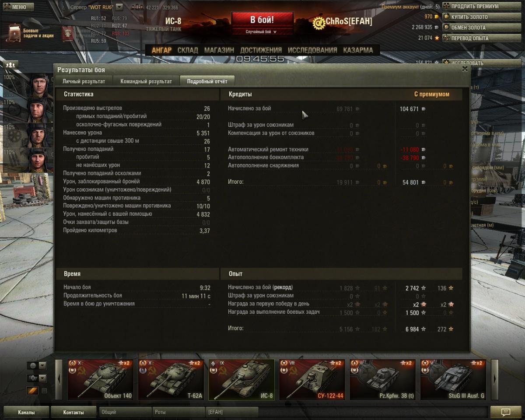Open the crew/squad icon above crew portraits
Image resolution: width=525 pixels, height=420 pixels.
[11, 65]
